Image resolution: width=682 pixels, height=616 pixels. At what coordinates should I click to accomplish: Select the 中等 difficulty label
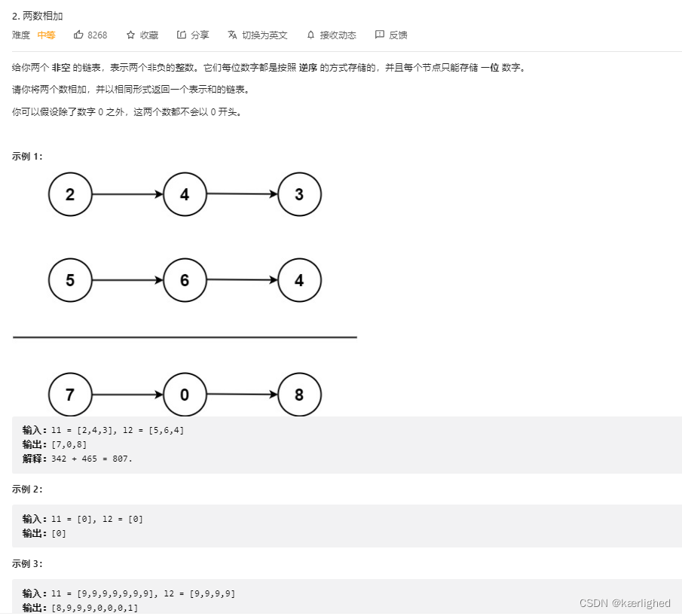[x=46, y=35]
